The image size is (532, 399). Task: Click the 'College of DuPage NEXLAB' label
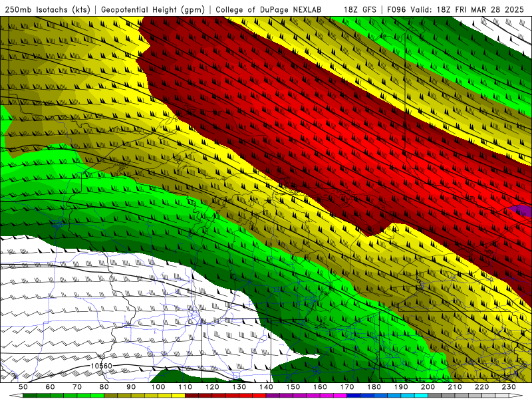(x=268, y=9)
